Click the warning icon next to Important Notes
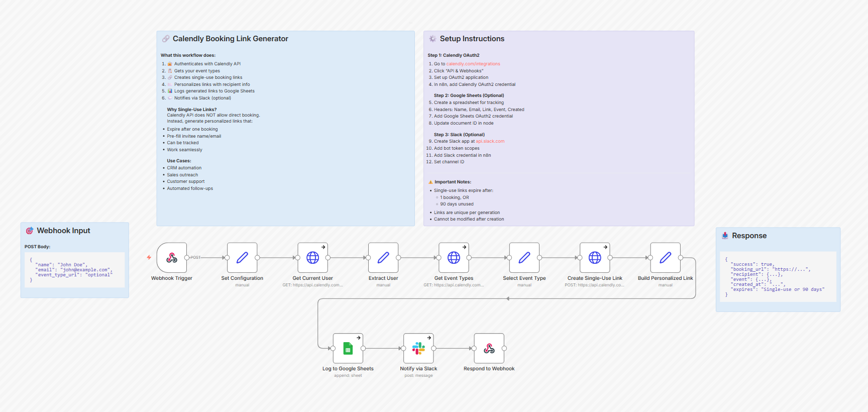 pyautogui.click(x=430, y=182)
